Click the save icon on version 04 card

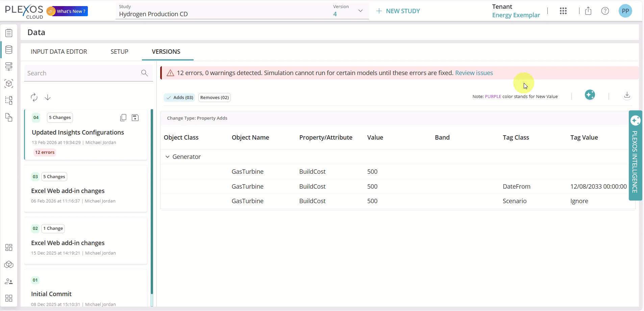click(135, 118)
